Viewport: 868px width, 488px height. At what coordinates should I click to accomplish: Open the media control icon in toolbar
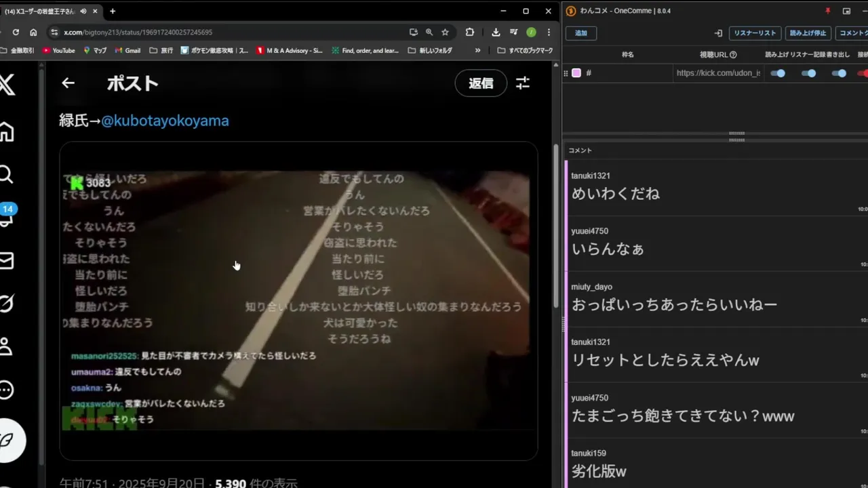(513, 32)
